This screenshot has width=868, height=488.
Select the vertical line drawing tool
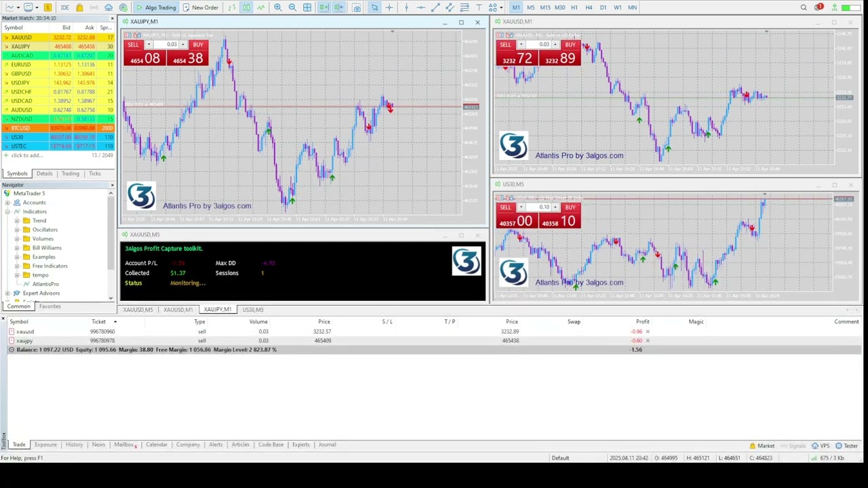(x=406, y=7)
